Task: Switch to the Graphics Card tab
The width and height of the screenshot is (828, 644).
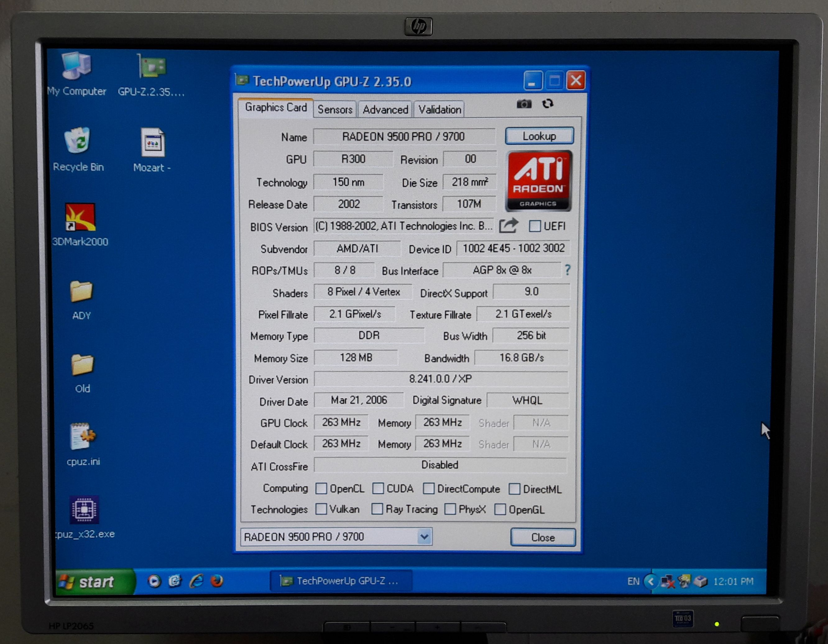Action: pyautogui.click(x=276, y=108)
